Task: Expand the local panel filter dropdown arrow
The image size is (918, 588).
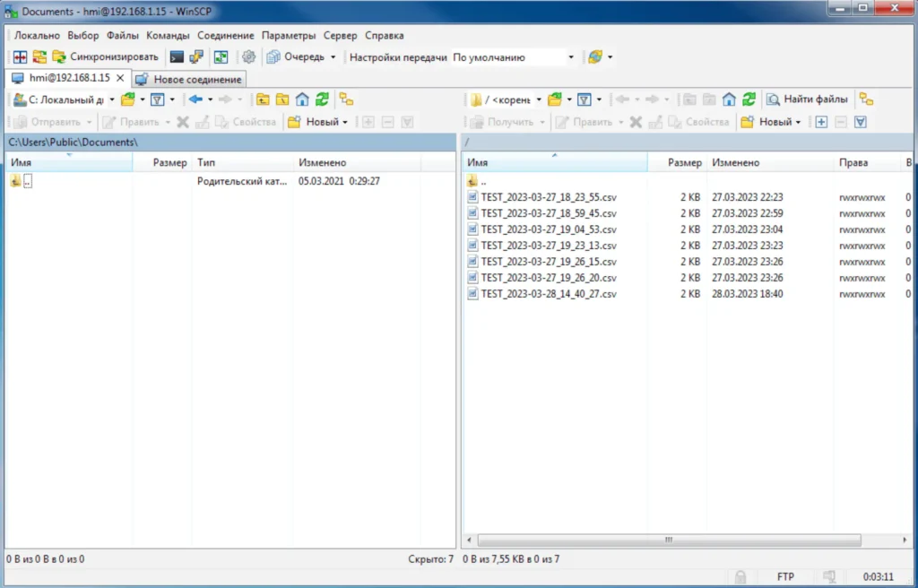Action: [x=172, y=99]
